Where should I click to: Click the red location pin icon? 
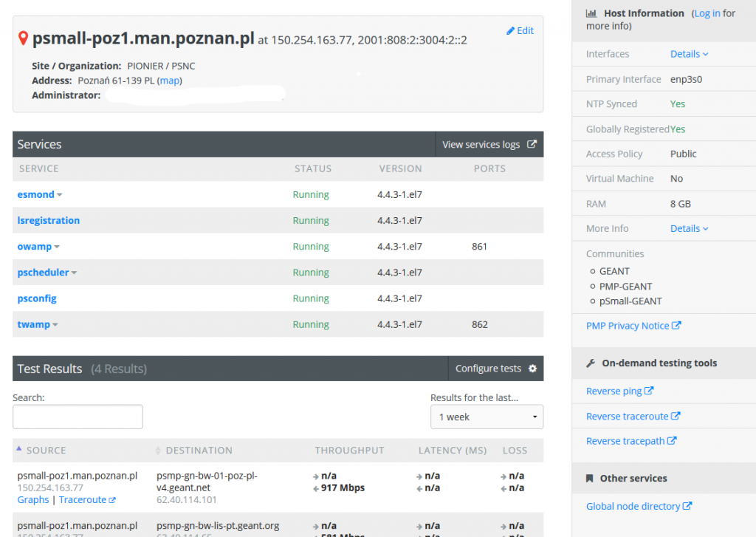[x=23, y=38]
